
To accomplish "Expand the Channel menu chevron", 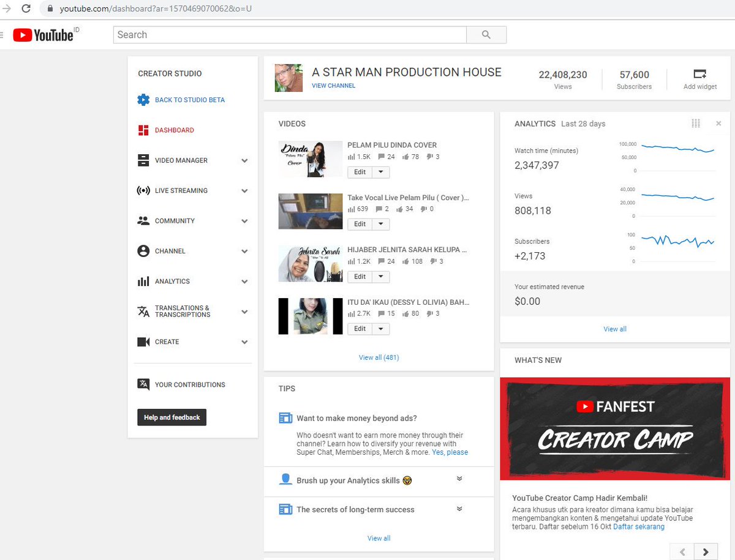I will tap(244, 252).
